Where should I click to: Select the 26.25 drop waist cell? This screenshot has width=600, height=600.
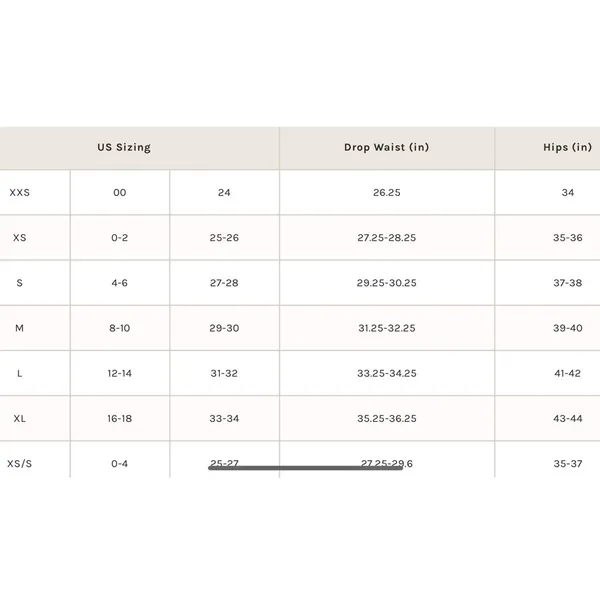387,192
